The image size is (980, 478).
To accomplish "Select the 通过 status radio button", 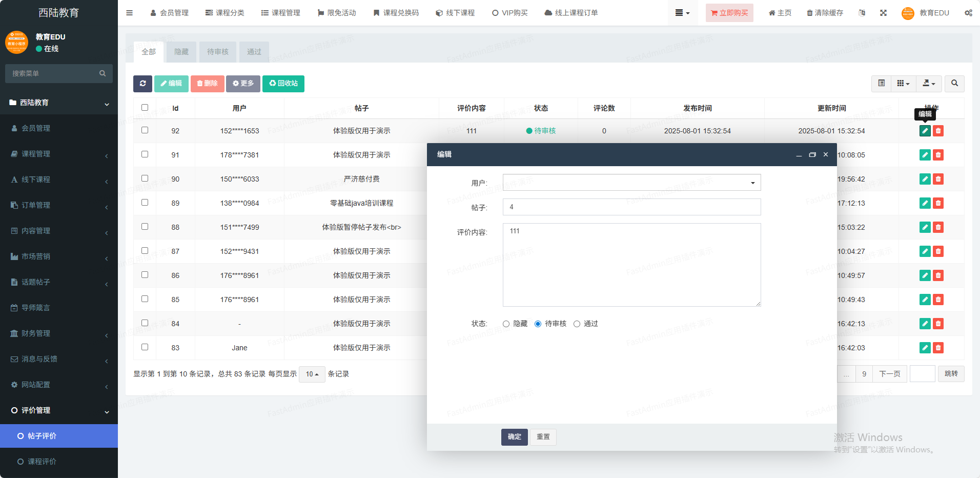I will 577,324.
